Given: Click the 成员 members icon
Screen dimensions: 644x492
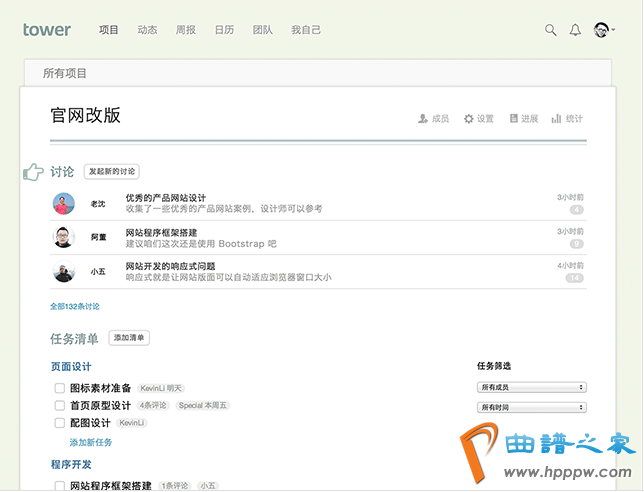Looking at the screenshot, I should [424, 119].
